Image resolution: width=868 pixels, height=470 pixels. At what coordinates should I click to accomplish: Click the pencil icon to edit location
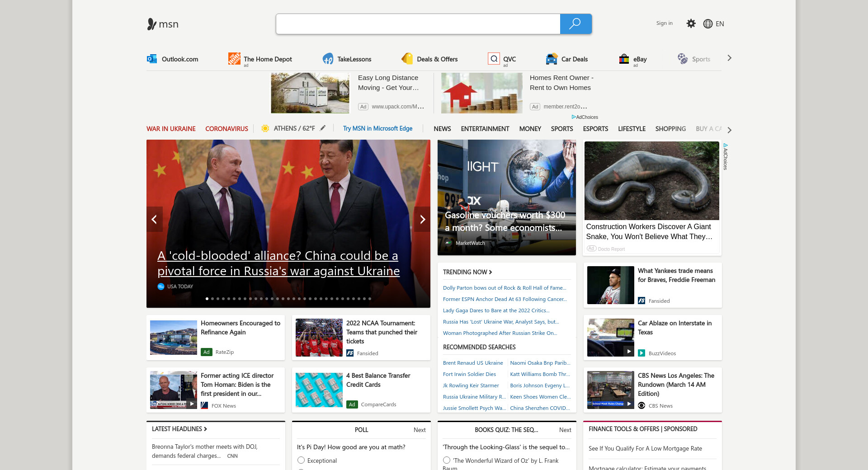(x=323, y=128)
